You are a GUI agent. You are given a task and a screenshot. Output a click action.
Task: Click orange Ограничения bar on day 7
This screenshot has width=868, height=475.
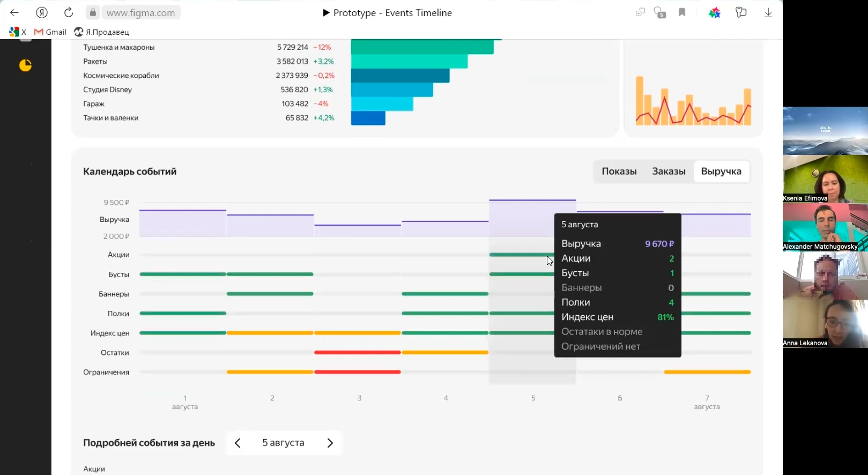(707, 372)
